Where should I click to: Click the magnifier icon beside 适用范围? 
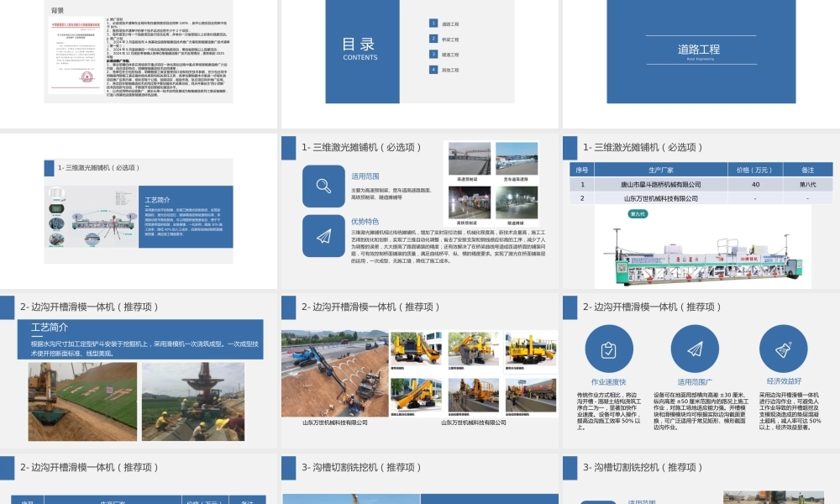(x=323, y=186)
